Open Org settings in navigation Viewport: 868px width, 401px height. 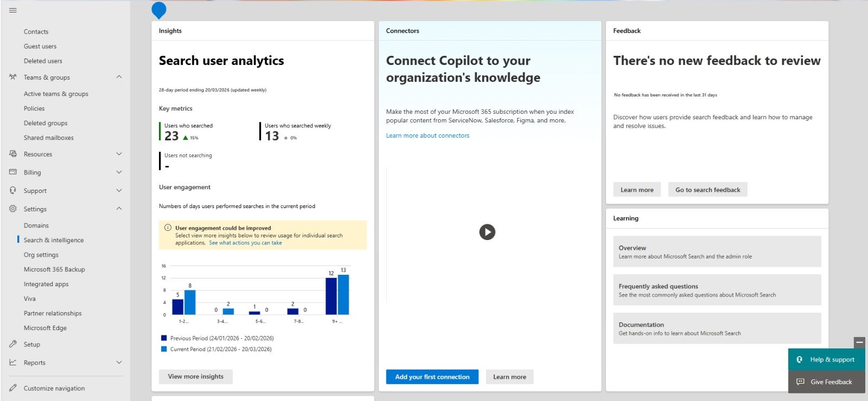point(41,255)
